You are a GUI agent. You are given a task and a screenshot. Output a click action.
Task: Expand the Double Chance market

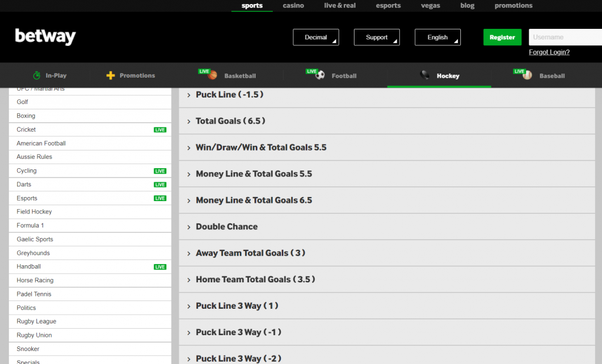click(x=387, y=226)
